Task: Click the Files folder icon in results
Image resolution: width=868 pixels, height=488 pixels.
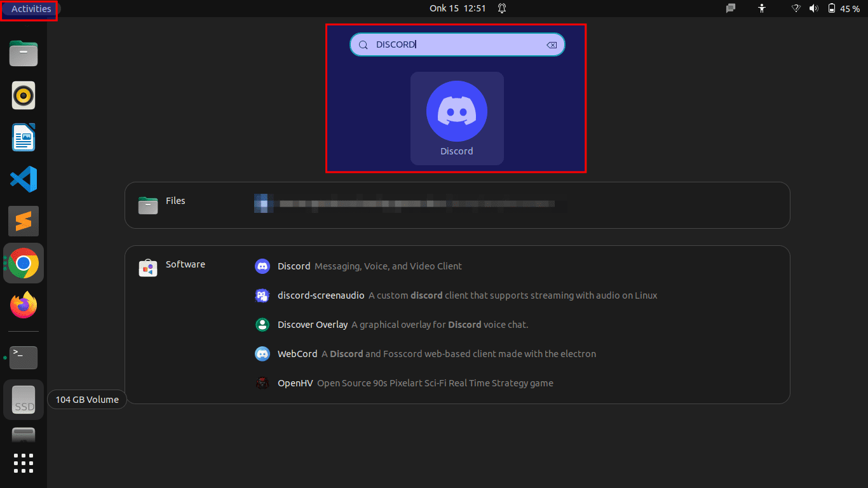Action: (148, 205)
